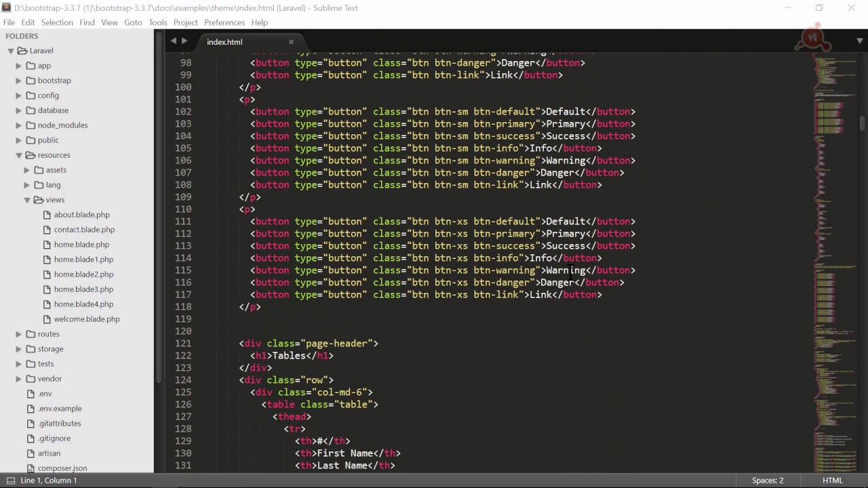Collapse the views folder
Image resolution: width=868 pixels, height=488 pixels.
pyautogui.click(x=27, y=200)
